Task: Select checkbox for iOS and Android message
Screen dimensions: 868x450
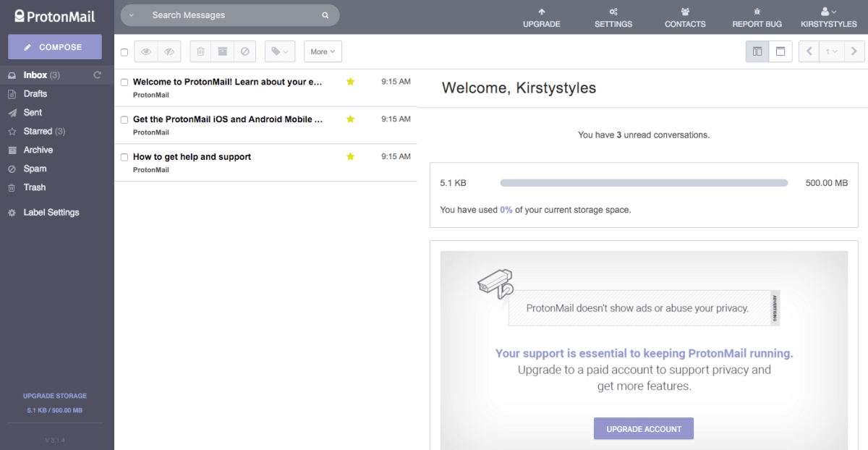Action: 124,119
